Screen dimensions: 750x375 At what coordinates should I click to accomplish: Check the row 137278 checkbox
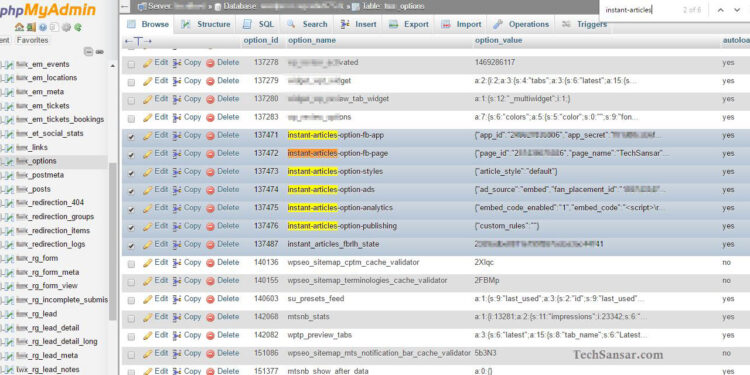coord(131,64)
